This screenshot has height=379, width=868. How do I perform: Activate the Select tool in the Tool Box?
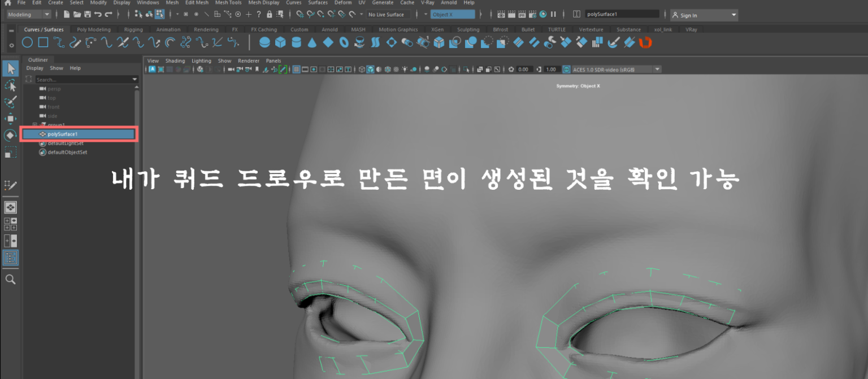10,68
